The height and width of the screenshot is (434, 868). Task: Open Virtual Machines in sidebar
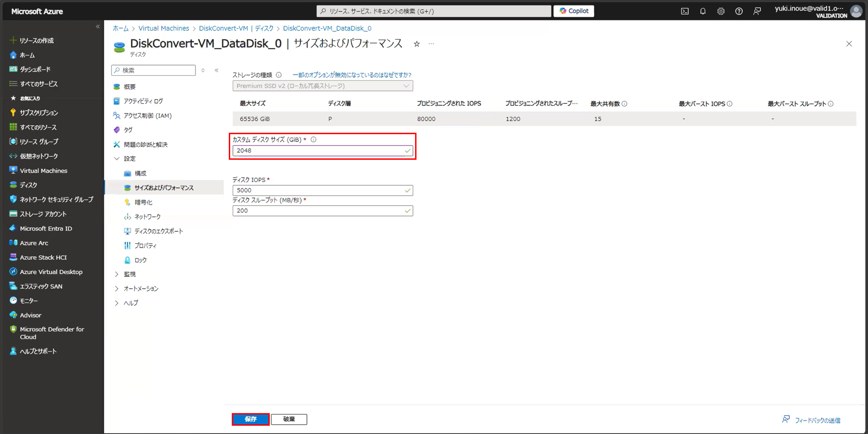pos(38,171)
